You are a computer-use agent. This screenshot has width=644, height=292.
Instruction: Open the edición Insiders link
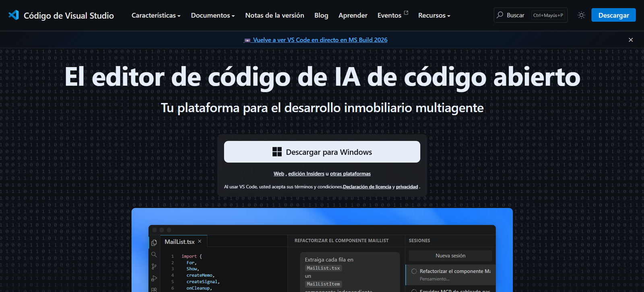pyautogui.click(x=306, y=174)
